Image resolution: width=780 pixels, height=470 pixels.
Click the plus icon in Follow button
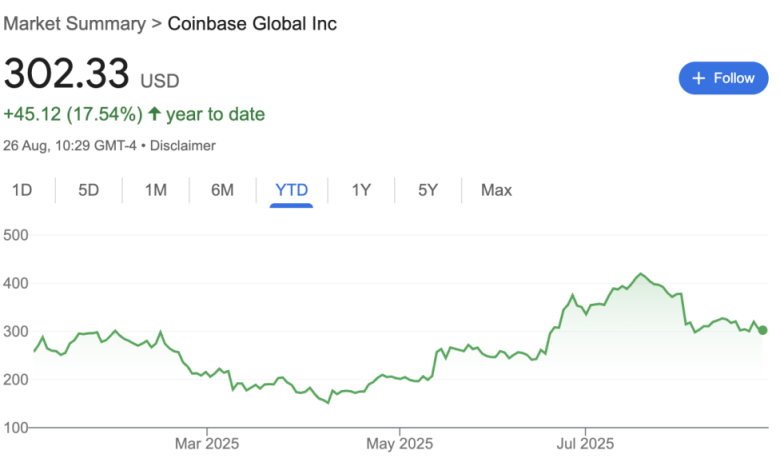698,78
